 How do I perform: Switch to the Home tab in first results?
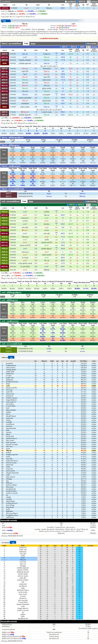(x=33, y=43)
